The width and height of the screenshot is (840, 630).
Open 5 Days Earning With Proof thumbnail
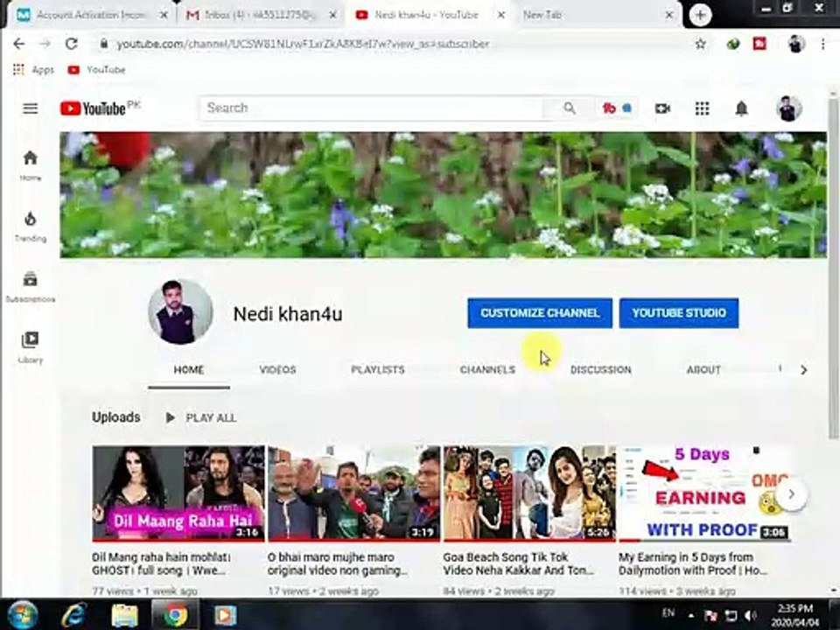[703, 493]
